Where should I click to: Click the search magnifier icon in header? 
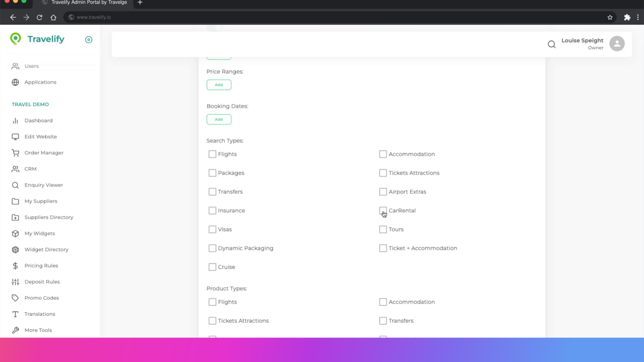pos(551,44)
